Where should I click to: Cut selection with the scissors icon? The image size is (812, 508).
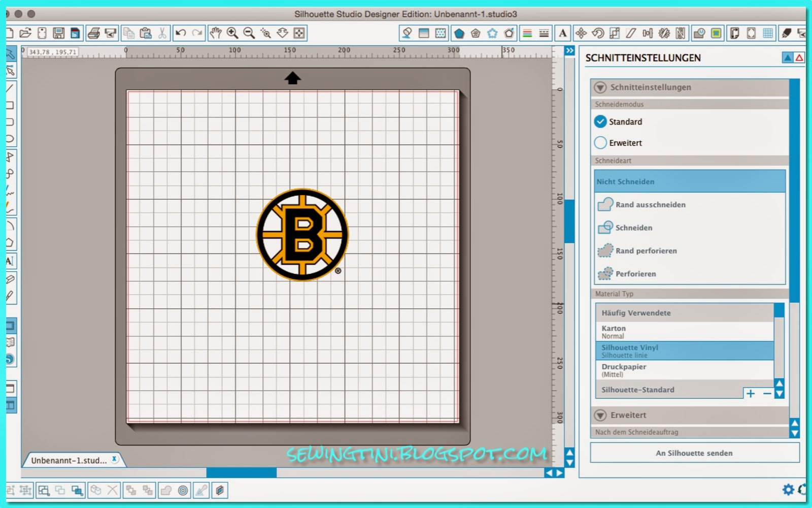[x=162, y=34]
